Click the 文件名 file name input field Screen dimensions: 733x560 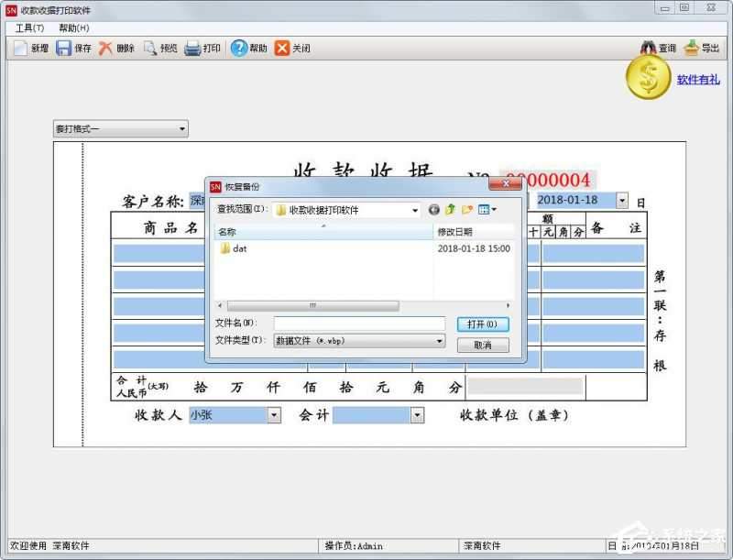(x=359, y=324)
